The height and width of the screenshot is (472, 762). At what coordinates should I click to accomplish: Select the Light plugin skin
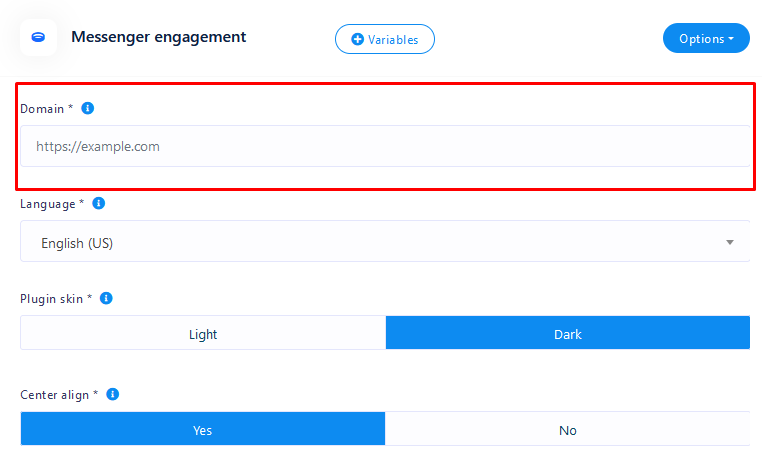tap(203, 334)
